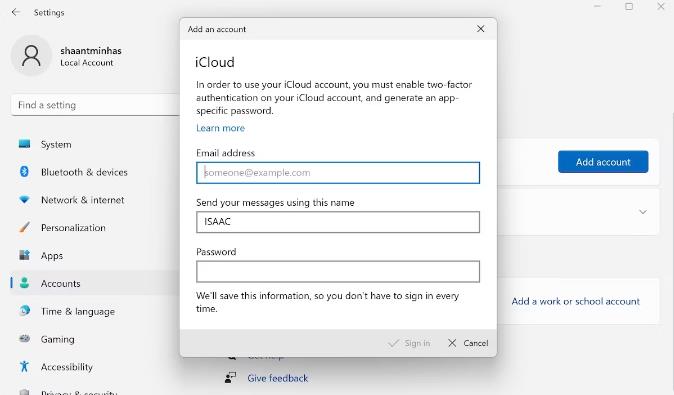
Task: Expand the chevron below Add account
Action: pos(643,212)
